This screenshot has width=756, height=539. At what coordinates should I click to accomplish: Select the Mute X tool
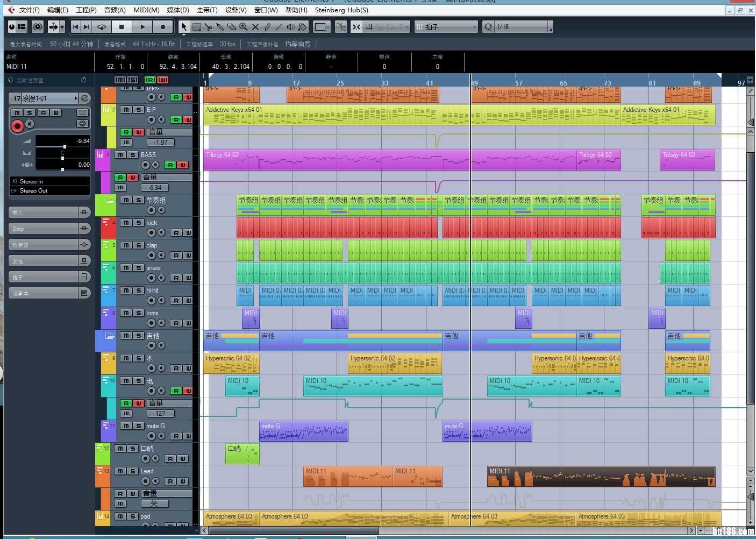click(255, 26)
